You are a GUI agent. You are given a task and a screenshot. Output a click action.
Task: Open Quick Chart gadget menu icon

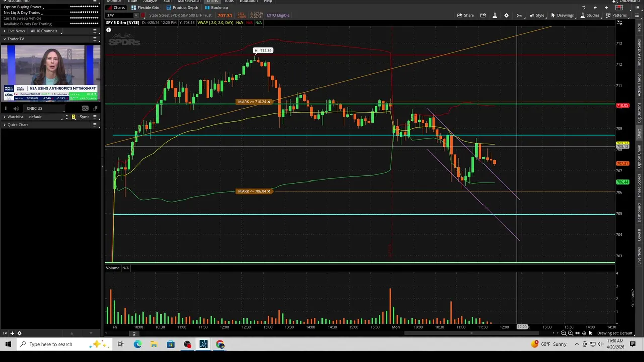[95, 125]
